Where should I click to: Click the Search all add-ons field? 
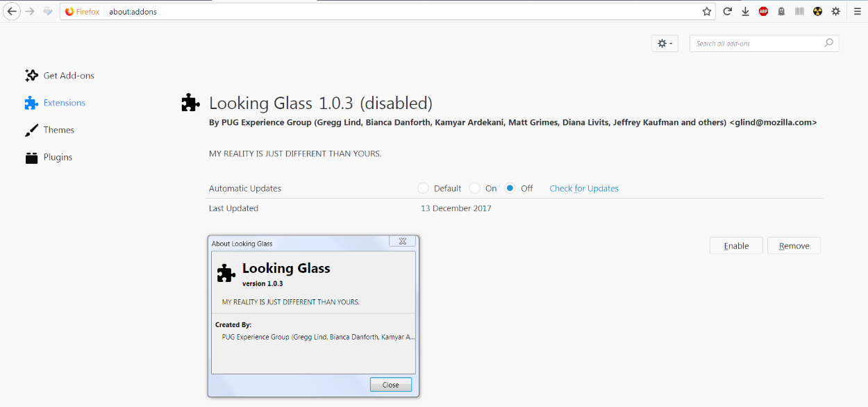pyautogui.click(x=757, y=43)
